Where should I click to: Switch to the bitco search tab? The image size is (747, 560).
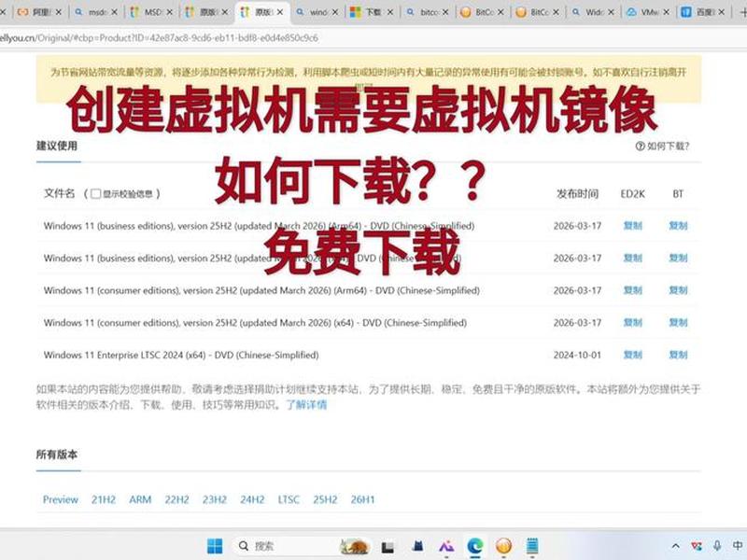pos(427,12)
